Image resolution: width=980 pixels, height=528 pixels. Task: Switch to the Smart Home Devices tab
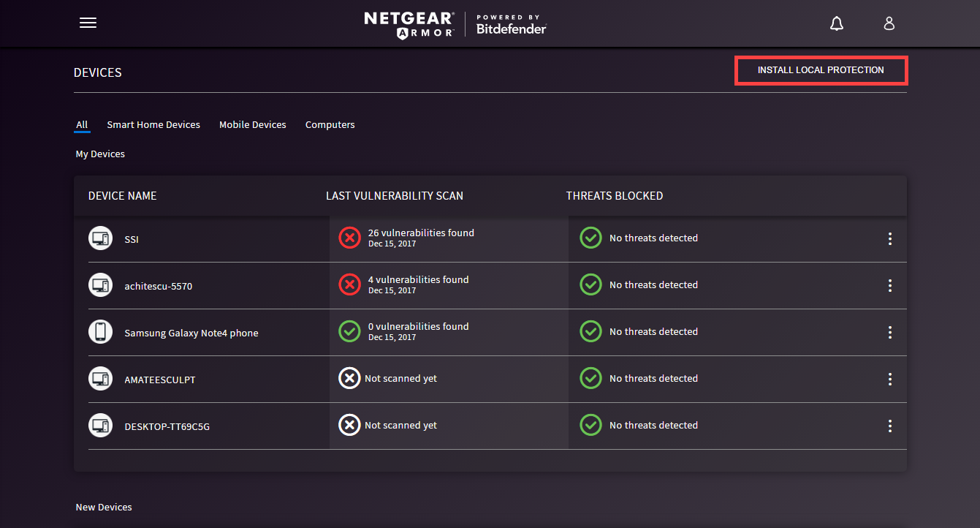153,125
